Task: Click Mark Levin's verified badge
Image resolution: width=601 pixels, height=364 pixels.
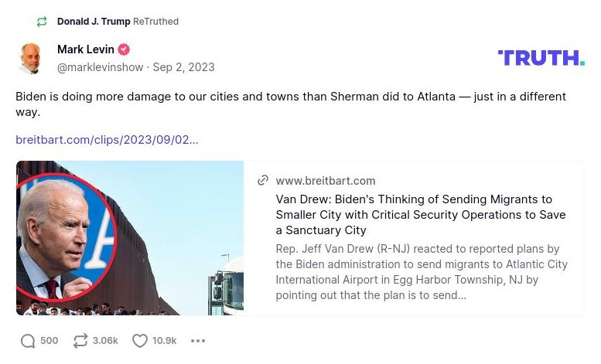Action: pos(124,49)
